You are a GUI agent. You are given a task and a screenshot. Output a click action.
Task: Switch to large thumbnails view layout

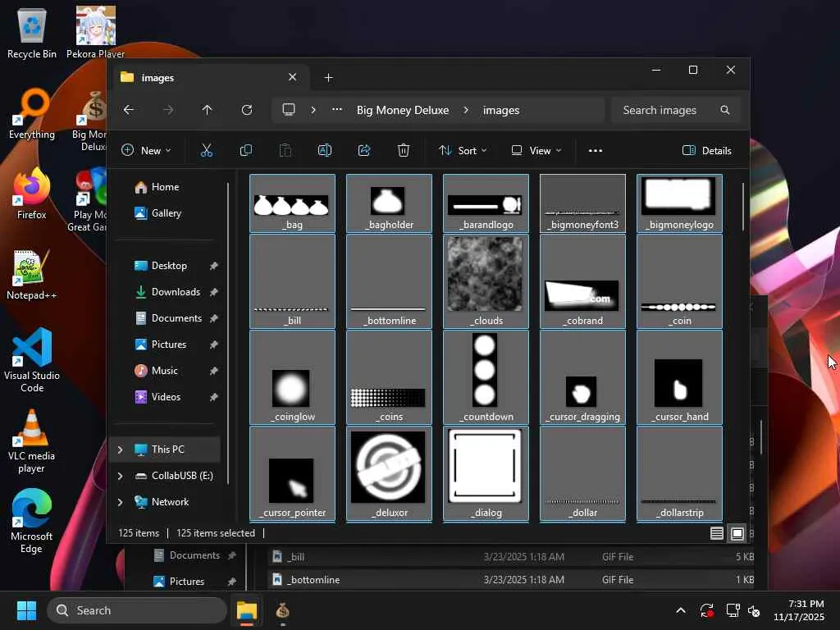tap(737, 533)
